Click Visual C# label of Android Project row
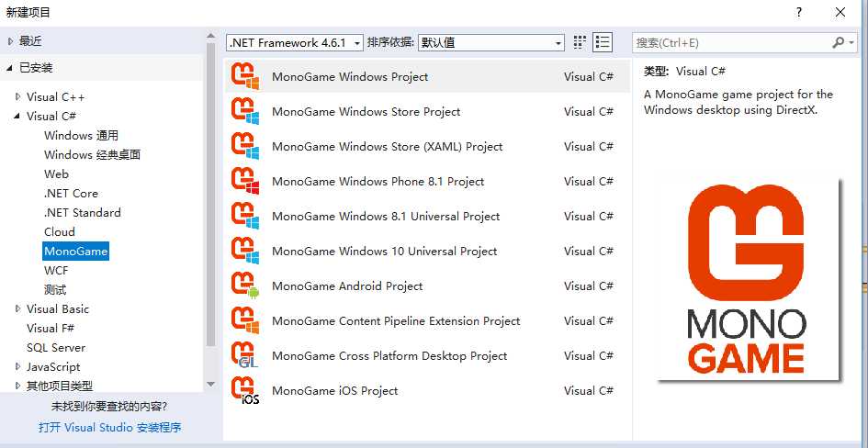This screenshot has width=868, height=448. pos(589,286)
